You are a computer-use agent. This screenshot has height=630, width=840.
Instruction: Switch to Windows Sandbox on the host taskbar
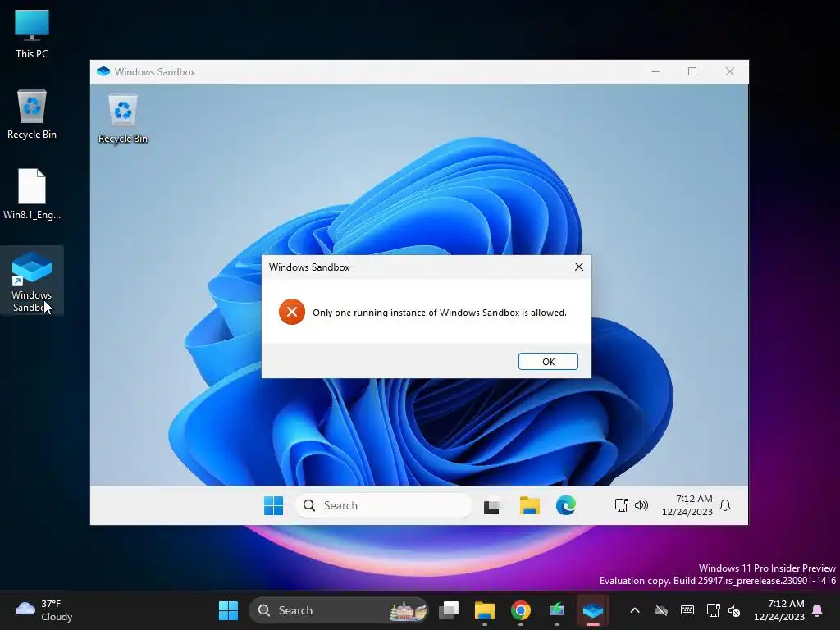tap(593, 610)
